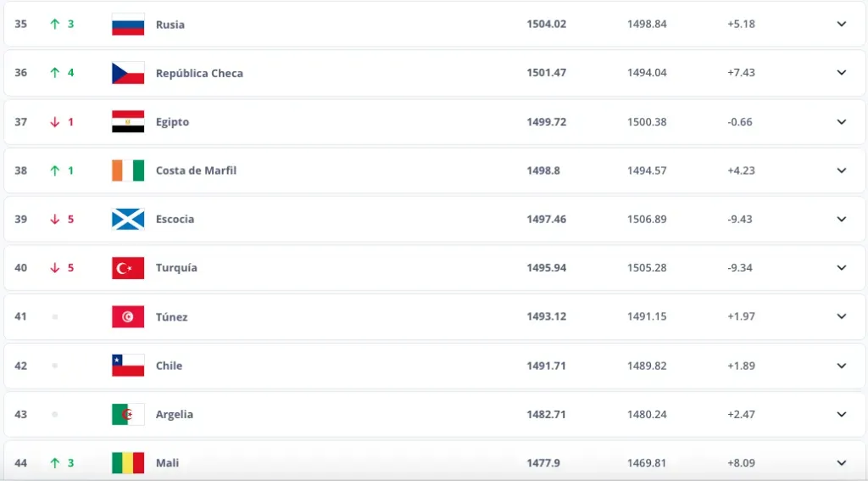This screenshot has width=868, height=481.
Task: Expand the Túnez row chevron
Action: pos(841,316)
